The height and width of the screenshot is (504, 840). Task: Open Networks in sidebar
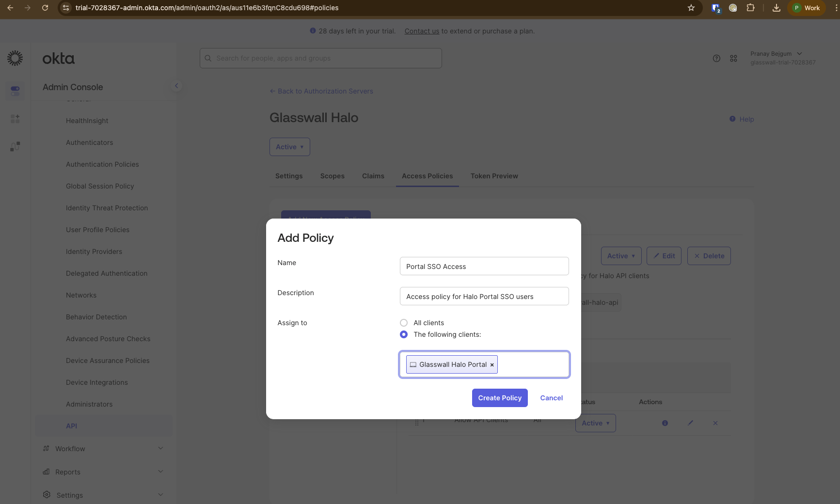[x=81, y=295]
